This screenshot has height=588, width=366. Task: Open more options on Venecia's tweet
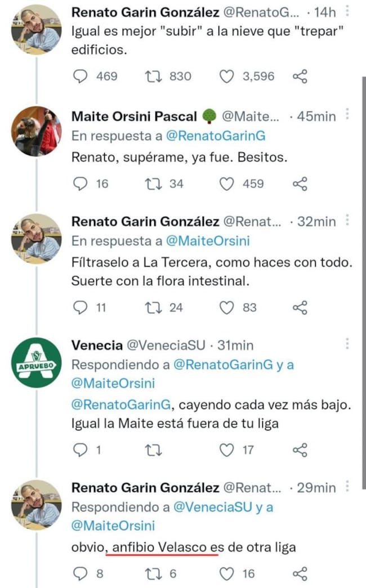tap(347, 344)
